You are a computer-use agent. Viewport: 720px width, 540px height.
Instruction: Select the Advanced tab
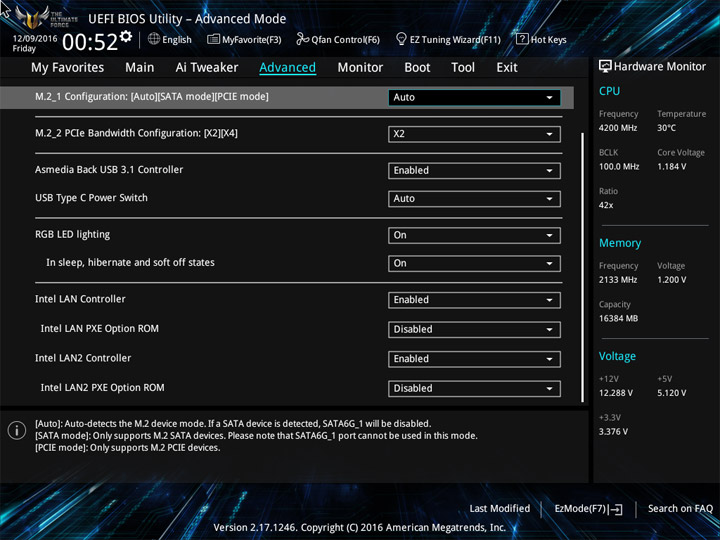287,68
